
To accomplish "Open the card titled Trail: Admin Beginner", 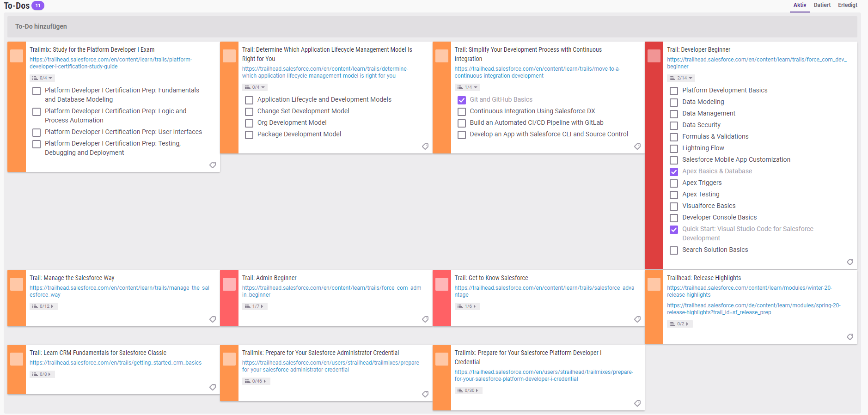I will pos(269,278).
